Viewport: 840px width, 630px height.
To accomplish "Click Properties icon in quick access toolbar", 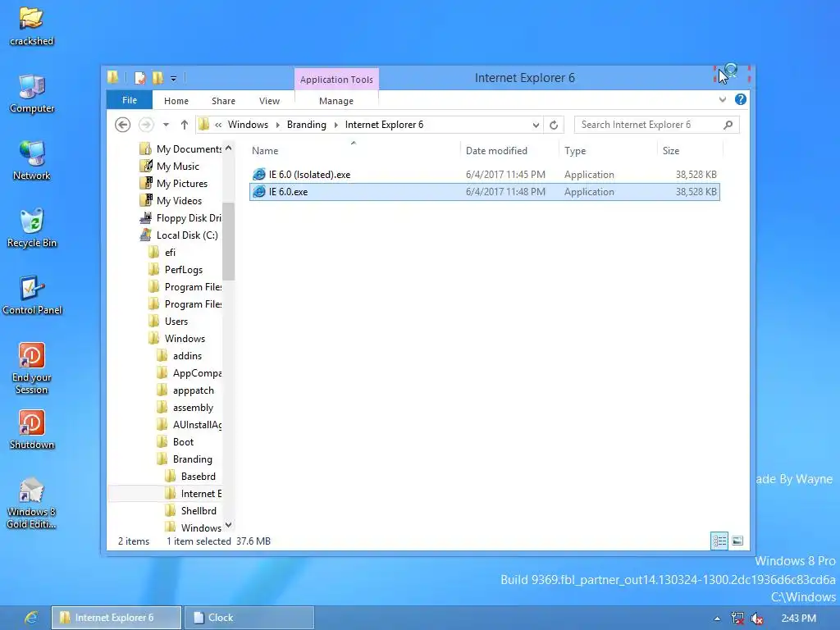I will coord(139,78).
